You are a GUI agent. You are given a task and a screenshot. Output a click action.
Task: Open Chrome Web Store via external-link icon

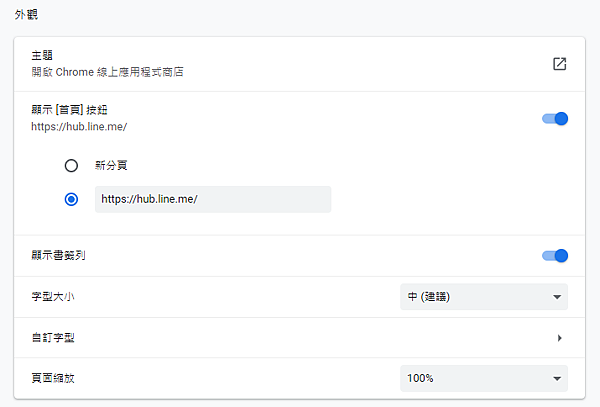[559, 64]
